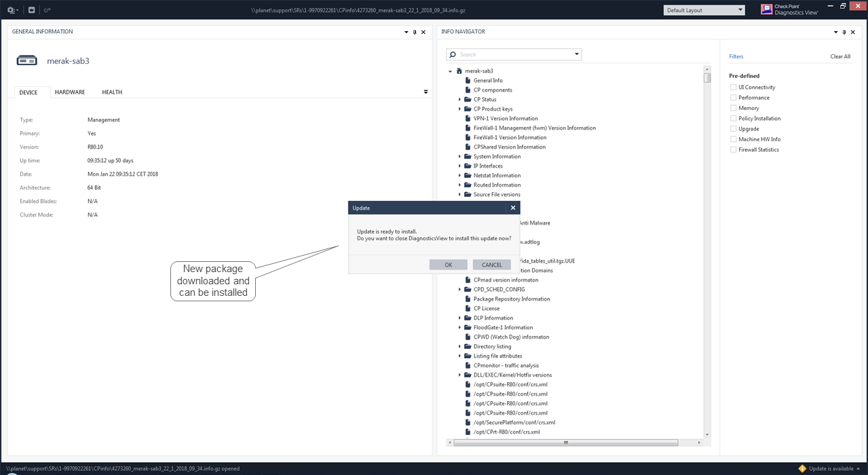
Task: Expand the CPD_SCHED_CONFIG node
Action: (459, 290)
